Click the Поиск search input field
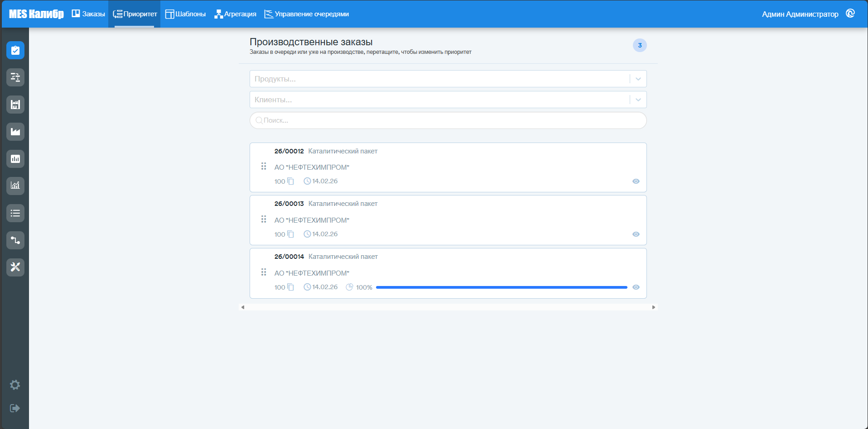This screenshot has width=868, height=429. tap(448, 120)
